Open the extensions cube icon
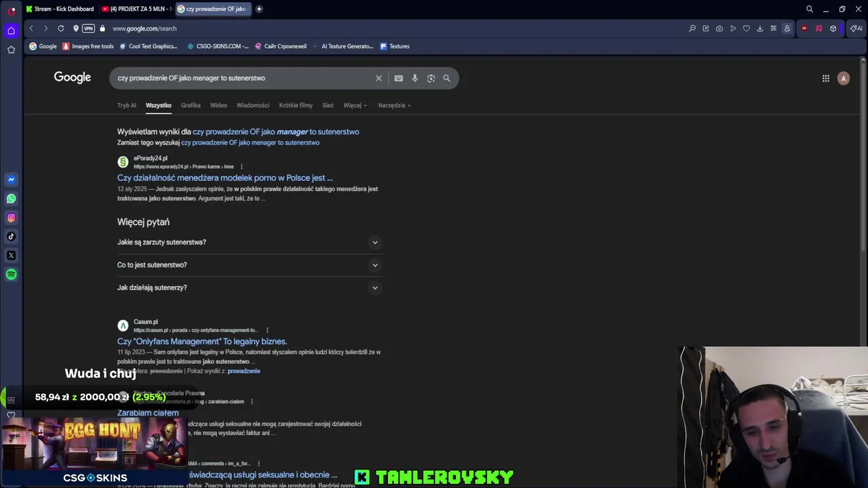868x488 pixels. pyautogui.click(x=833, y=28)
